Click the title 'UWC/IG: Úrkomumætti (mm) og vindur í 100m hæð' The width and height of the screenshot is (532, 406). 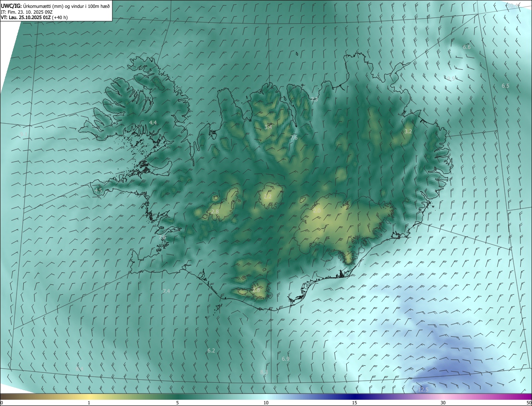coord(55,6)
